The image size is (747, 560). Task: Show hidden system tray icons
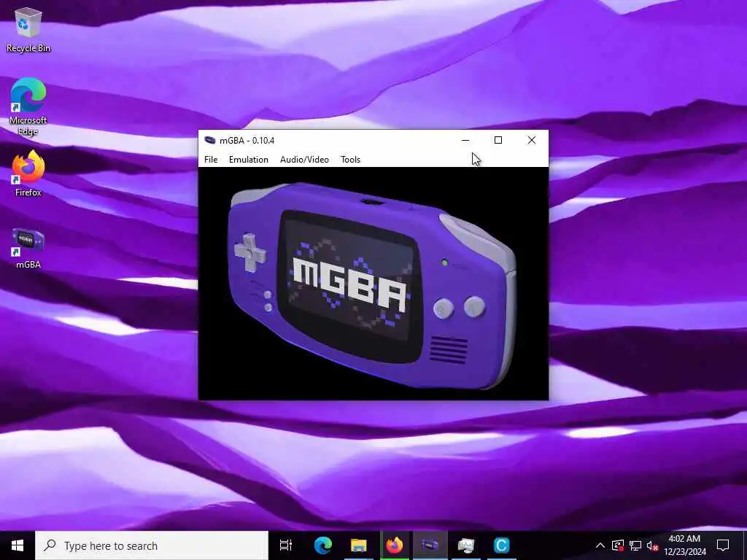click(600, 545)
